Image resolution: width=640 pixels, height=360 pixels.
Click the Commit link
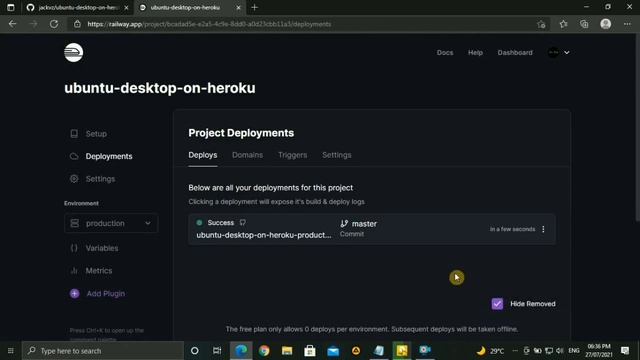351,234
